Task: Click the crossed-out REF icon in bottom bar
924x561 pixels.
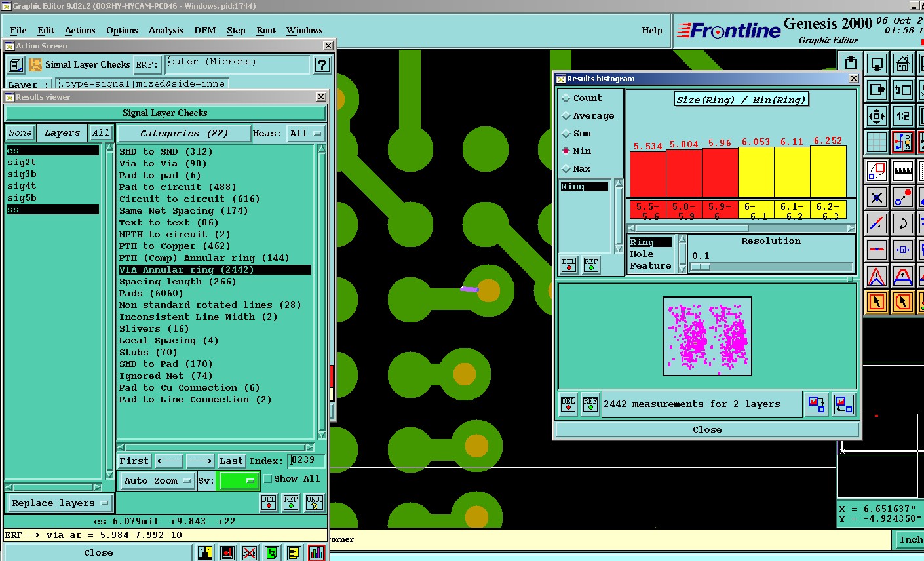Action: 249,552
